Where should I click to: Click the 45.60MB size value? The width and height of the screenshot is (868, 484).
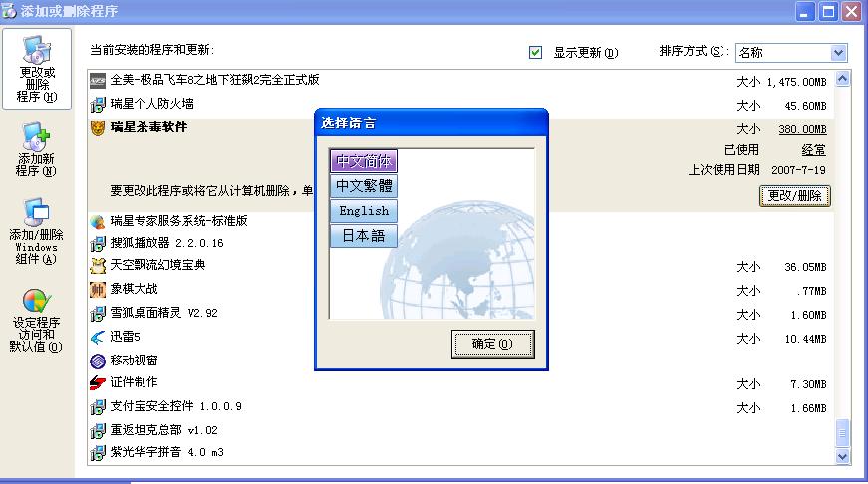point(805,106)
